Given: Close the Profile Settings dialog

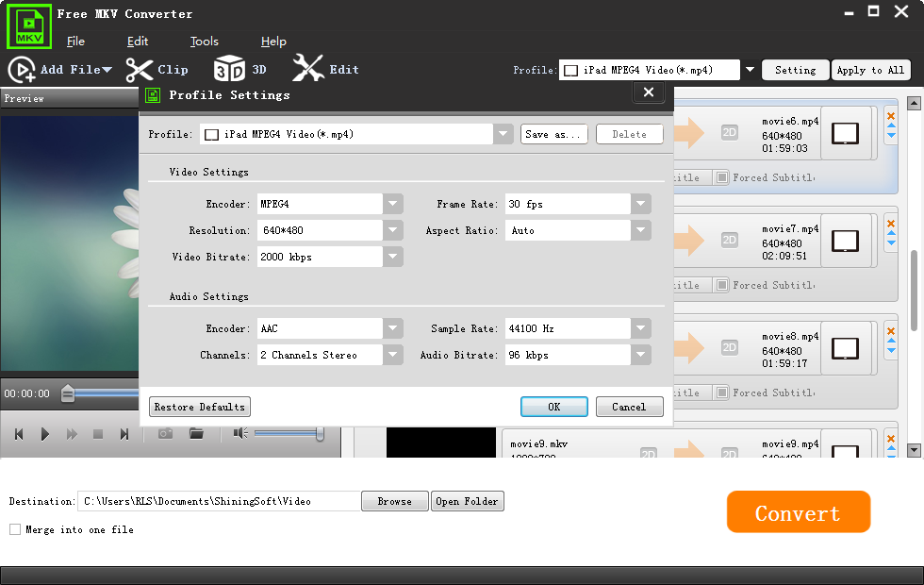Looking at the screenshot, I should click(x=649, y=92).
